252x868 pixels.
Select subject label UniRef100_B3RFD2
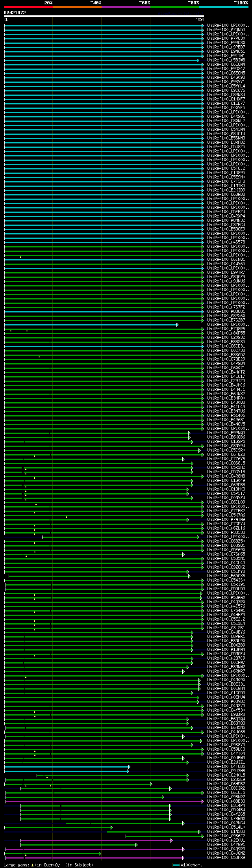tap(226, 143)
